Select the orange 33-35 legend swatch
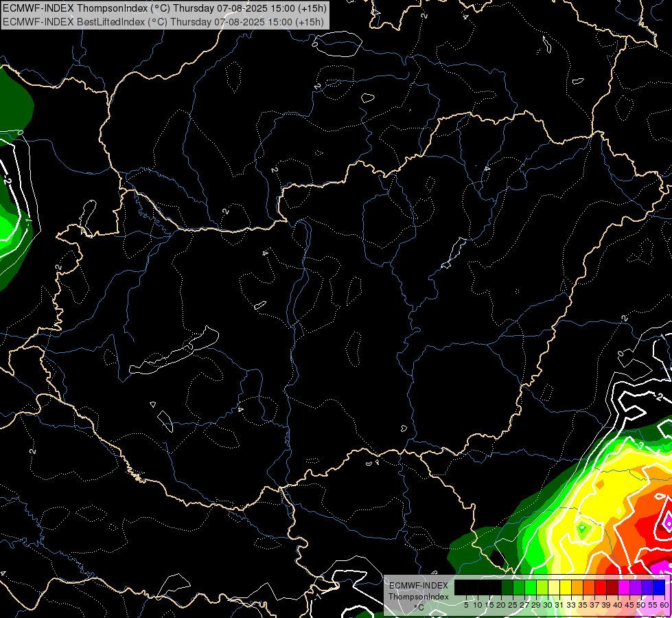 click(577, 587)
